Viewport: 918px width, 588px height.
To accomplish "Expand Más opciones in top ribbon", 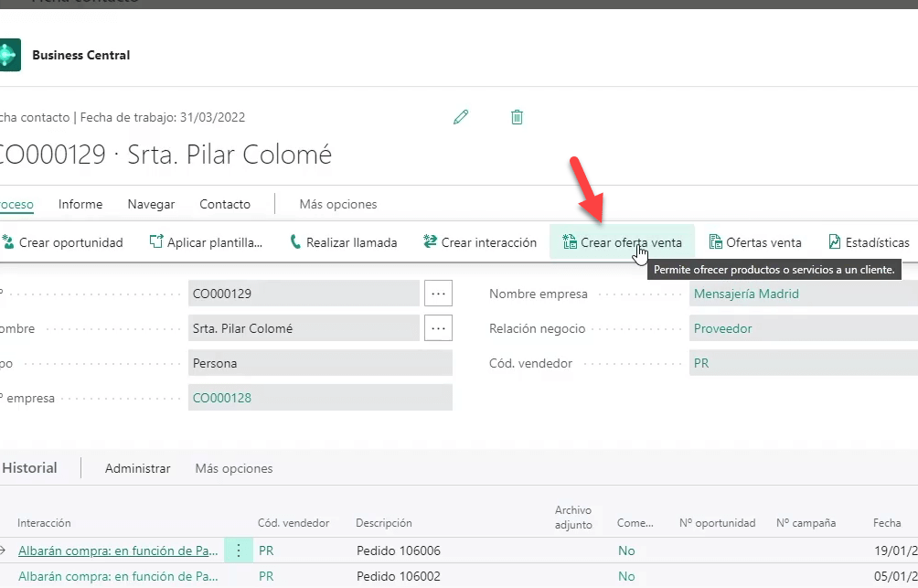I will click(x=338, y=204).
